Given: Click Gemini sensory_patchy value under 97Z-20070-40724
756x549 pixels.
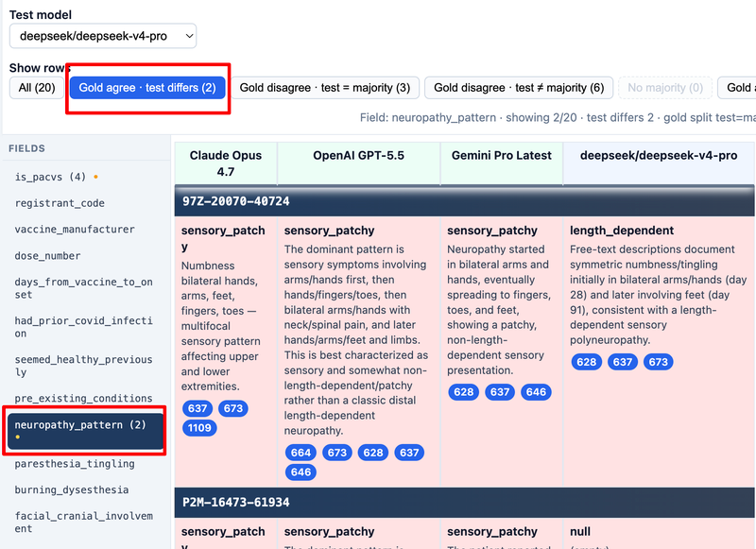Looking at the screenshot, I should click(492, 231).
